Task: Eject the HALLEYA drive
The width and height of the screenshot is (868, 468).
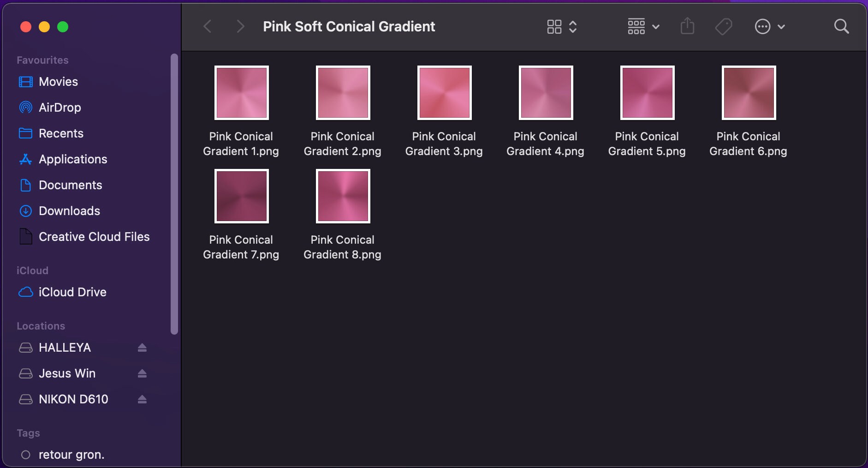Action: click(142, 348)
